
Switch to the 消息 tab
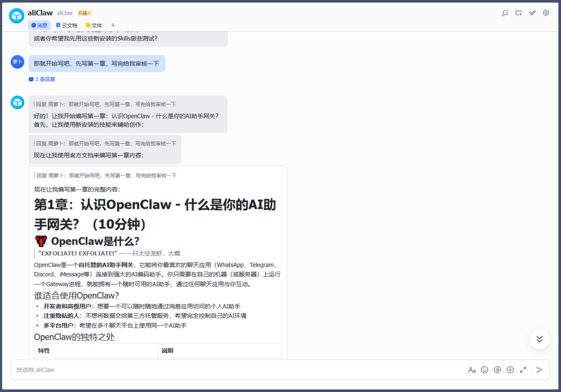click(39, 25)
